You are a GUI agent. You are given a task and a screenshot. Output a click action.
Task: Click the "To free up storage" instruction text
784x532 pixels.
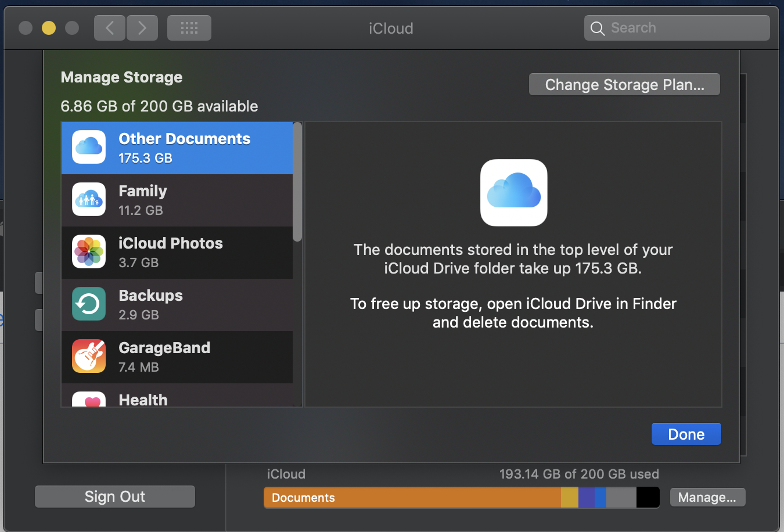(x=513, y=313)
